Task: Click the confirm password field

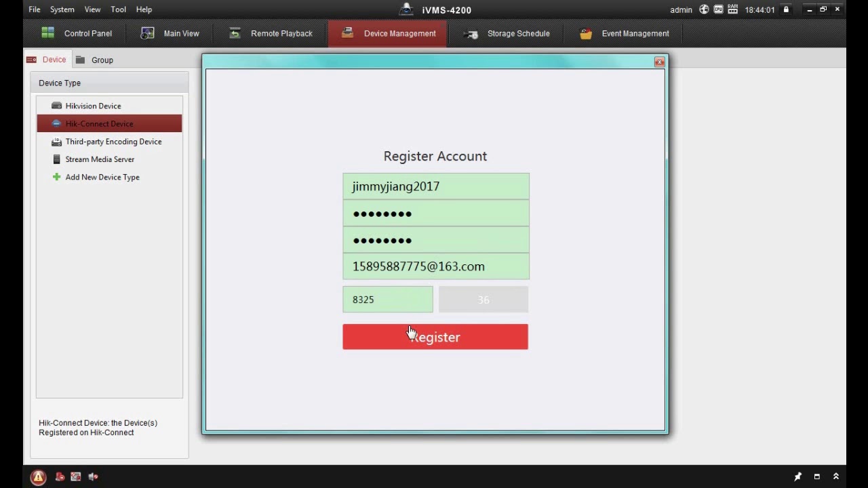Action: (x=436, y=240)
